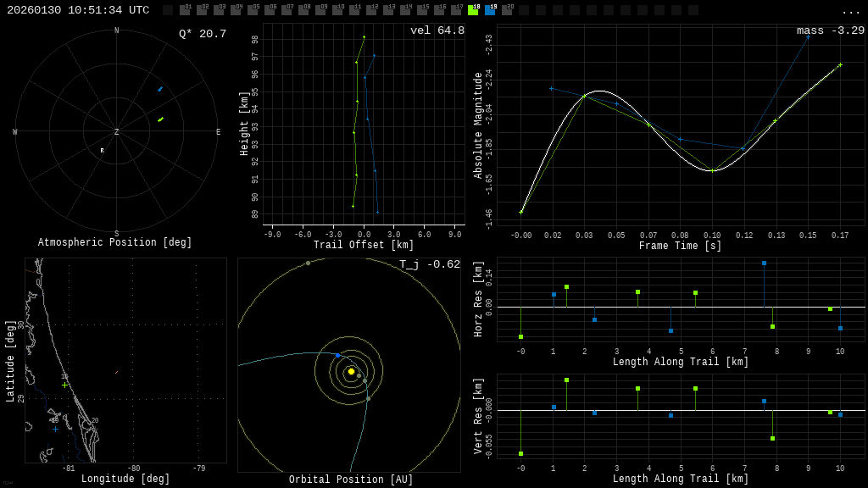
Task: Click the Q* 20.7 quality value
Action: pyautogui.click(x=203, y=34)
